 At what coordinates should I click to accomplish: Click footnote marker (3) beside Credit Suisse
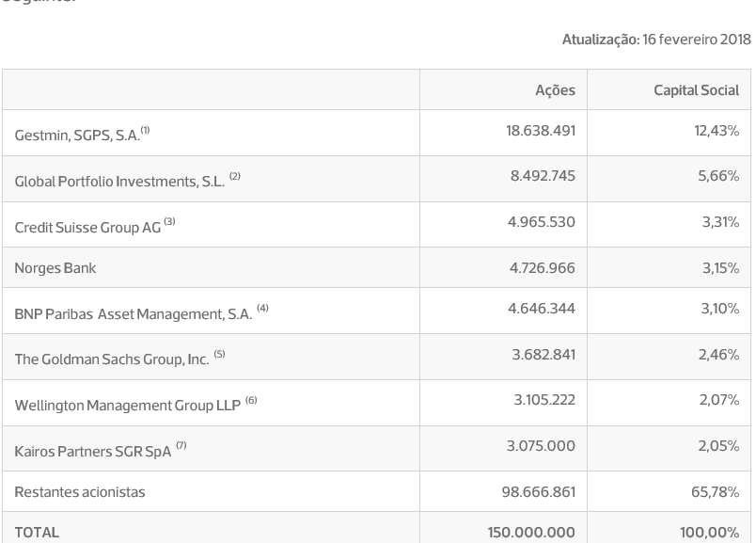[x=169, y=221]
